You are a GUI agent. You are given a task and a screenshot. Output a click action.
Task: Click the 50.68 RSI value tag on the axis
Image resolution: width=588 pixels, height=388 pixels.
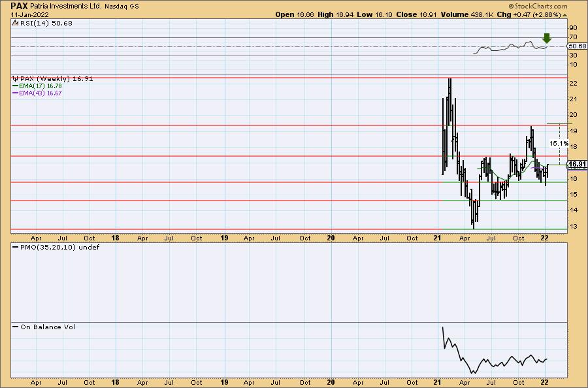point(577,46)
